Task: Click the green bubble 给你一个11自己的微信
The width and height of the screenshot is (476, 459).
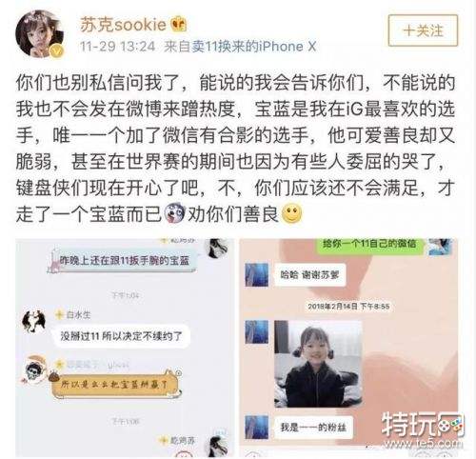Action: 369,245
